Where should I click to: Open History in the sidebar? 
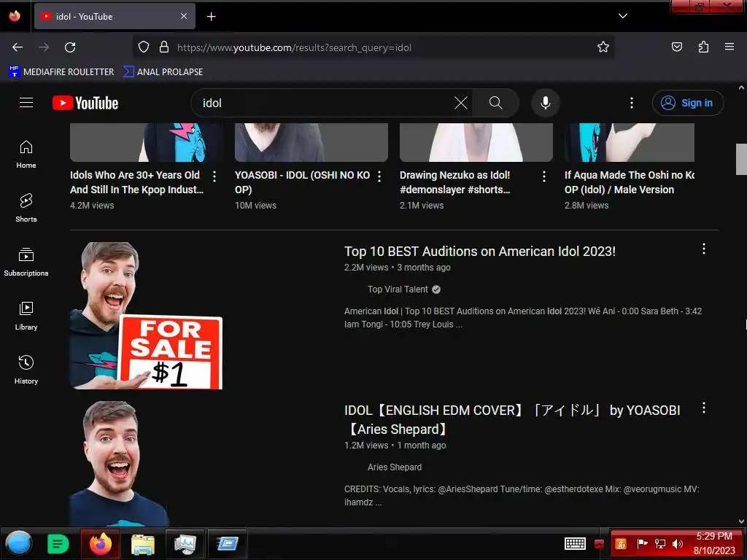(26, 370)
